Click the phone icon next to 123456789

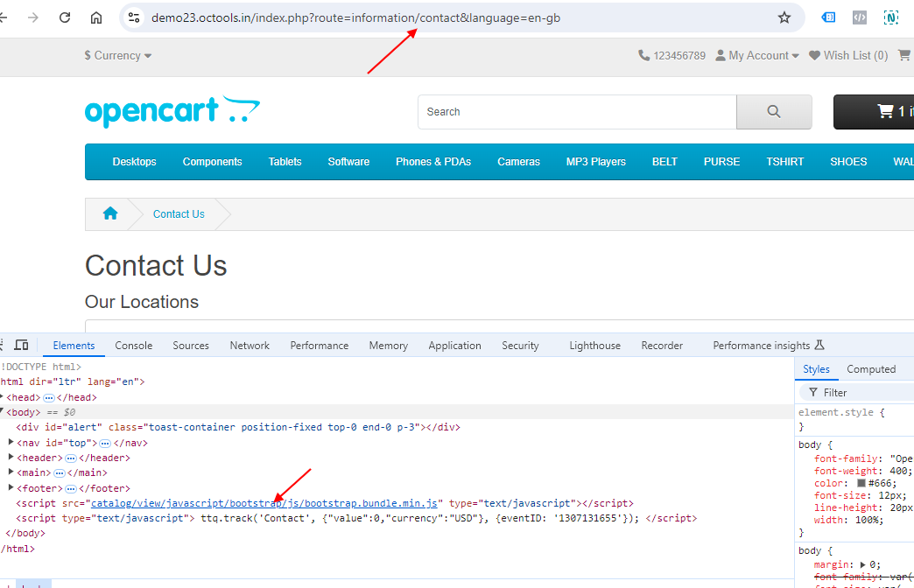(643, 55)
